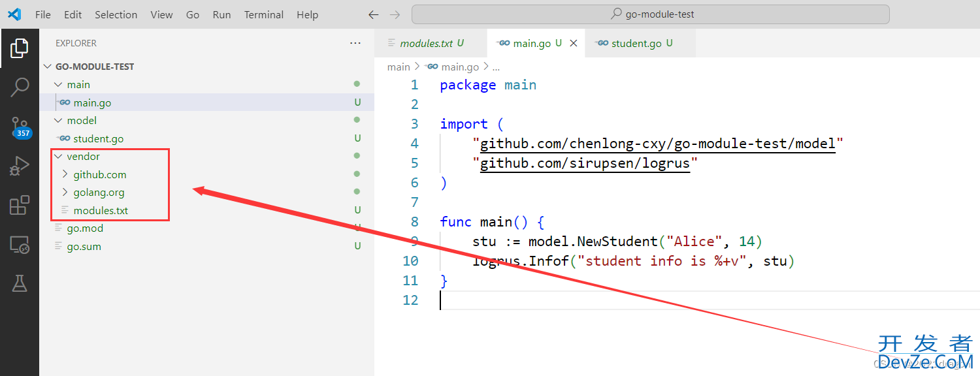Follow the sirupsen/logrus import link
Image resolution: width=980 pixels, height=376 pixels.
click(585, 163)
